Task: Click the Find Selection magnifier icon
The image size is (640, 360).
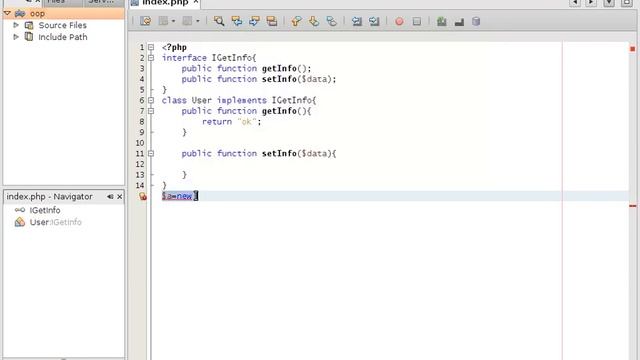Action: (x=219, y=21)
